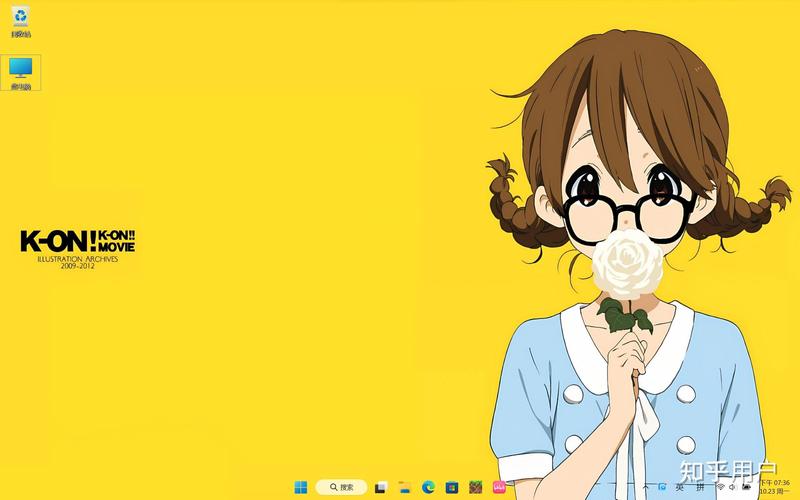Launch File Explorer from the taskbar
Viewport: 800px width, 500px height.
405,488
